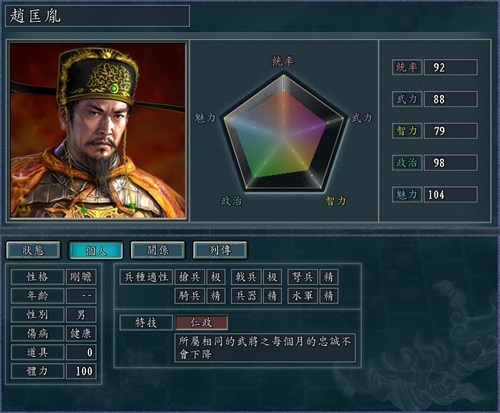Image resolution: width=500 pixels, height=413 pixels.
Task: Open the 狀態 status tab
Action: [x=33, y=250]
